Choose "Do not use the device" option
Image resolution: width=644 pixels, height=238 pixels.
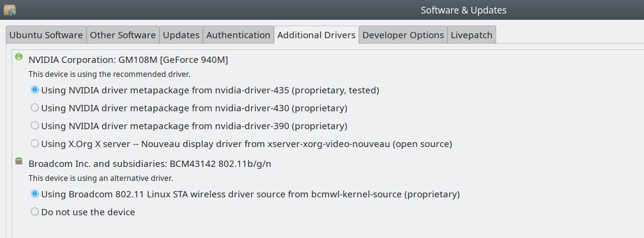click(x=35, y=212)
